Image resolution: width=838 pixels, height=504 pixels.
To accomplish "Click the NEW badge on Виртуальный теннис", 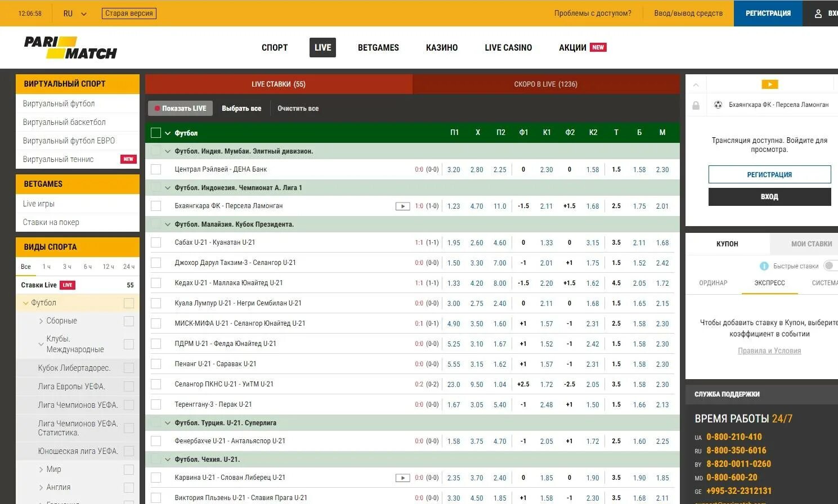I will click(128, 159).
